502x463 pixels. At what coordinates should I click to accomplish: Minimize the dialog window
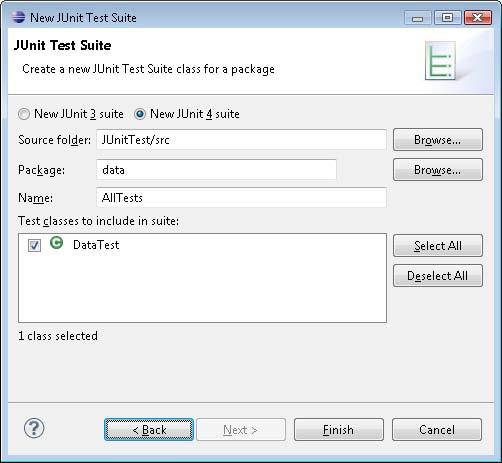(x=418, y=17)
